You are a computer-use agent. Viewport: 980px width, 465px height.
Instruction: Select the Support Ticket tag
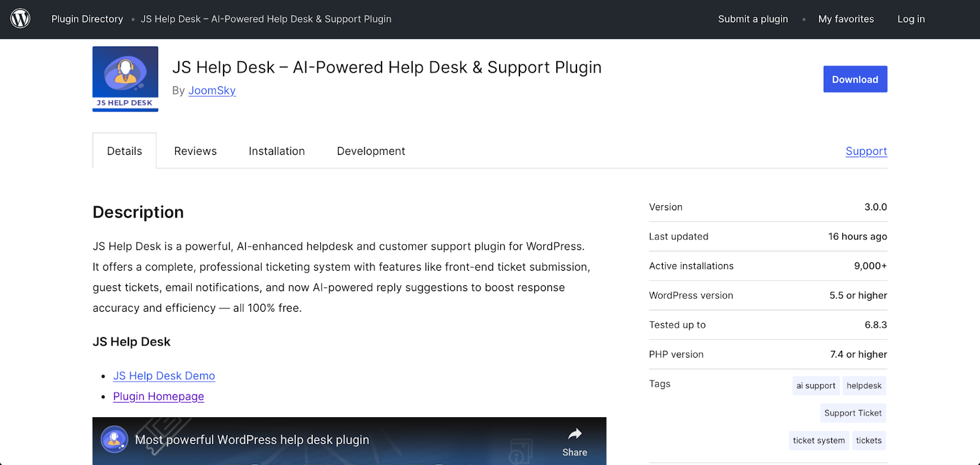tap(853, 413)
